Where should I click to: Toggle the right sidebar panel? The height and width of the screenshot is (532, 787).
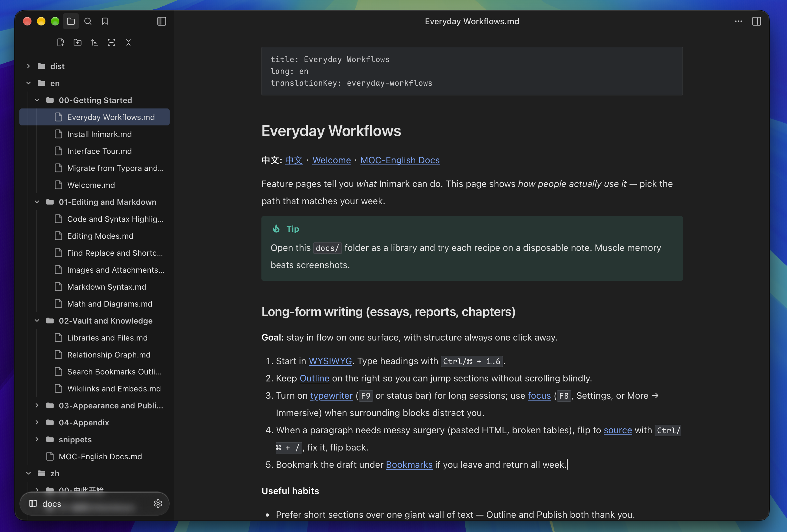pyautogui.click(x=756, y=21)
